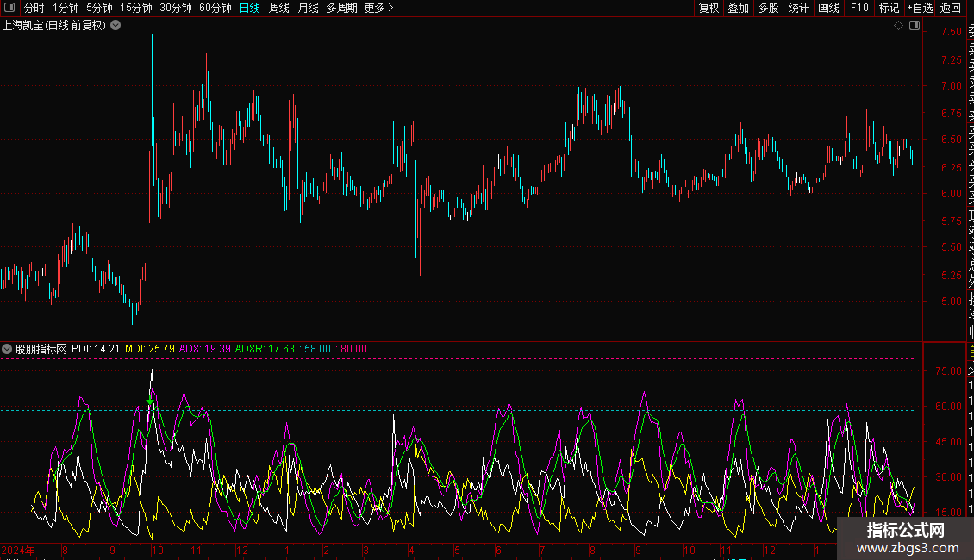
Task: Switch to 周线 weekly chart
Action: 279,8
